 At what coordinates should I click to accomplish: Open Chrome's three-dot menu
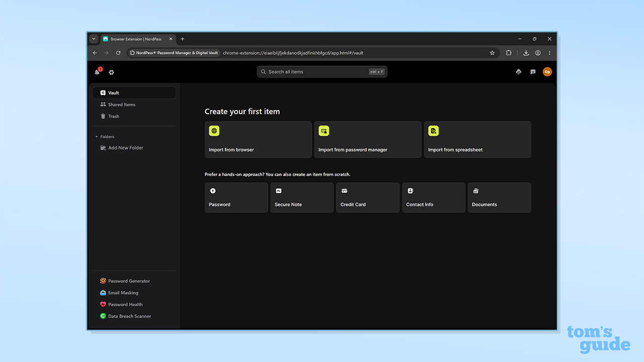coord(549,53)
